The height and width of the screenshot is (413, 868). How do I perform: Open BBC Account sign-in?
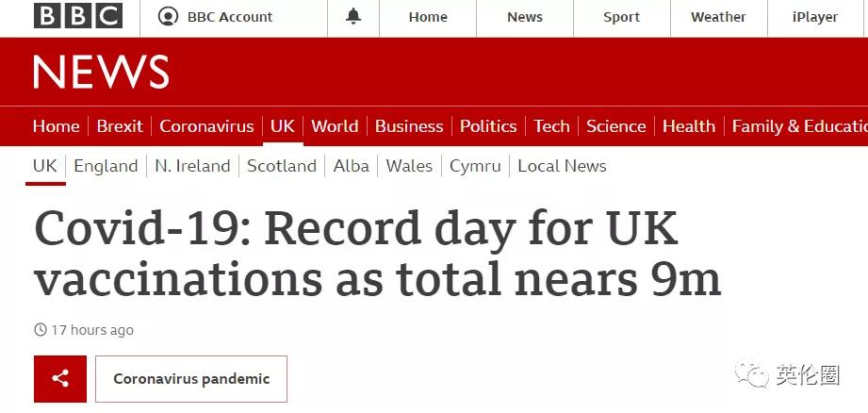[216, 17]
